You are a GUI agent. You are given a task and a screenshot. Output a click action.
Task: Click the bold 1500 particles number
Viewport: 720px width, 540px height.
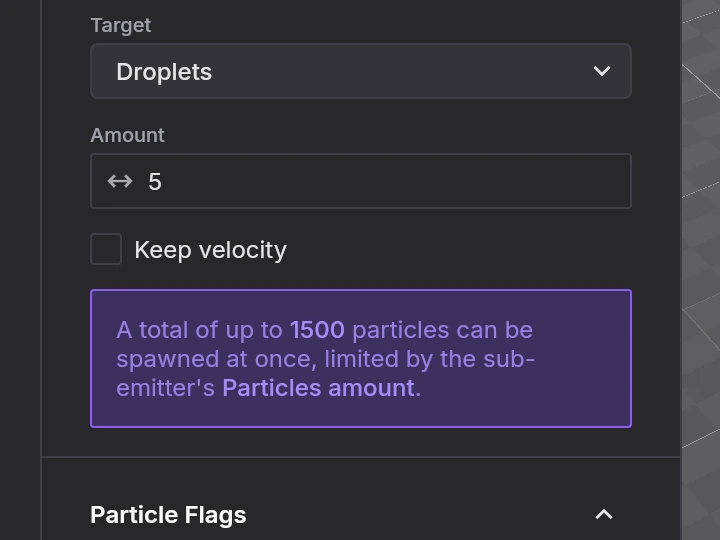point(317,330)
